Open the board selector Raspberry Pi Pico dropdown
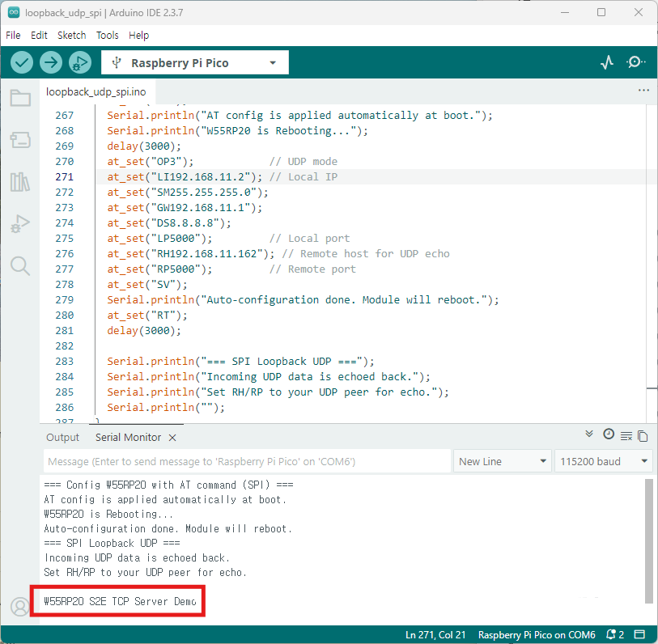658x644 pixels. 194,62
